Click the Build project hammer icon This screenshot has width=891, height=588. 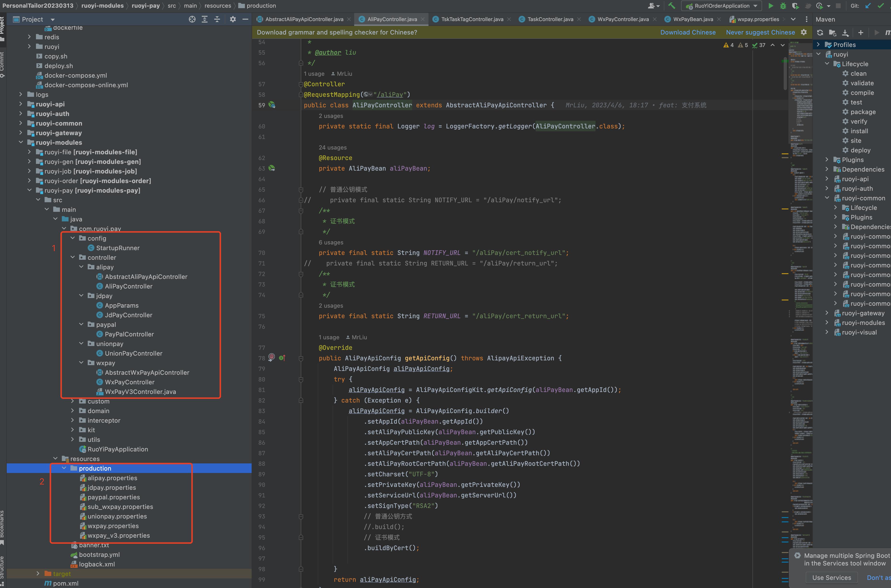(x=672, y=6)
